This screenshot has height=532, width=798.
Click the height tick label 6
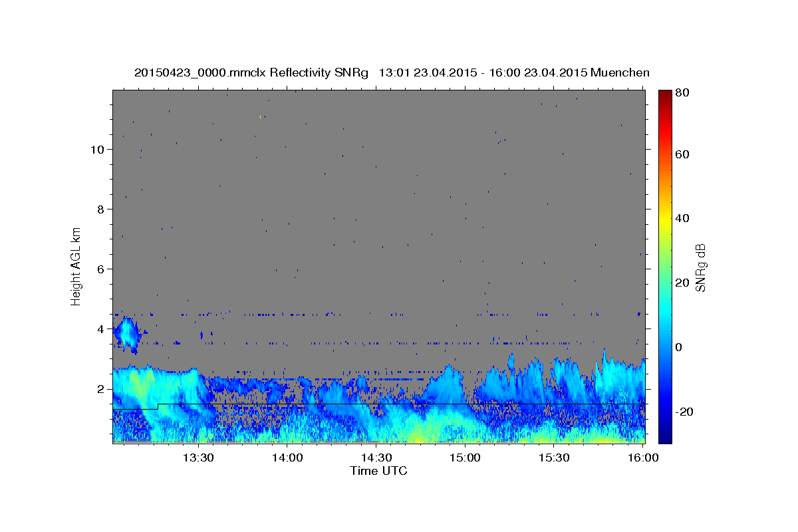tap(100, 269)
